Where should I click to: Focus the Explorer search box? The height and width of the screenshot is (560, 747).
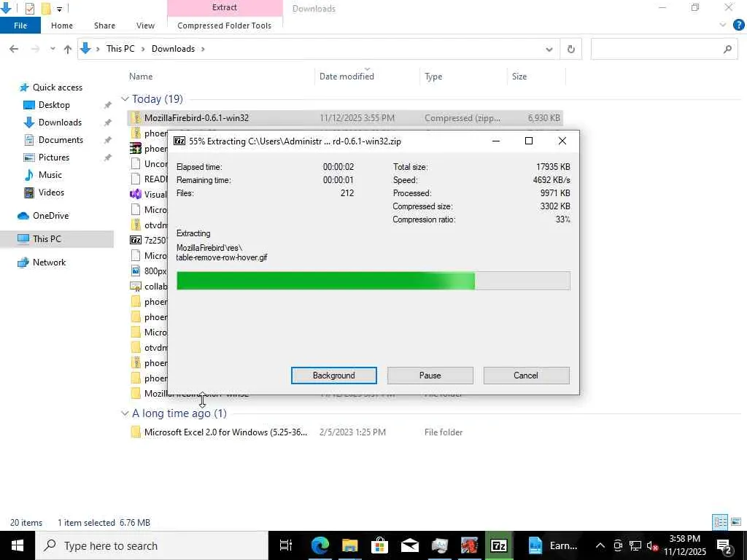(x=665, y=49)
